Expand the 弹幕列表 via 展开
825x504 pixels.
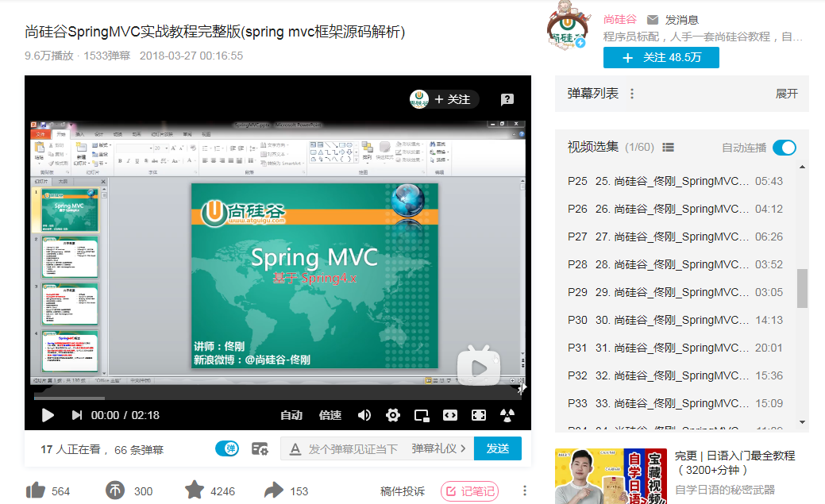pos(786,93)
